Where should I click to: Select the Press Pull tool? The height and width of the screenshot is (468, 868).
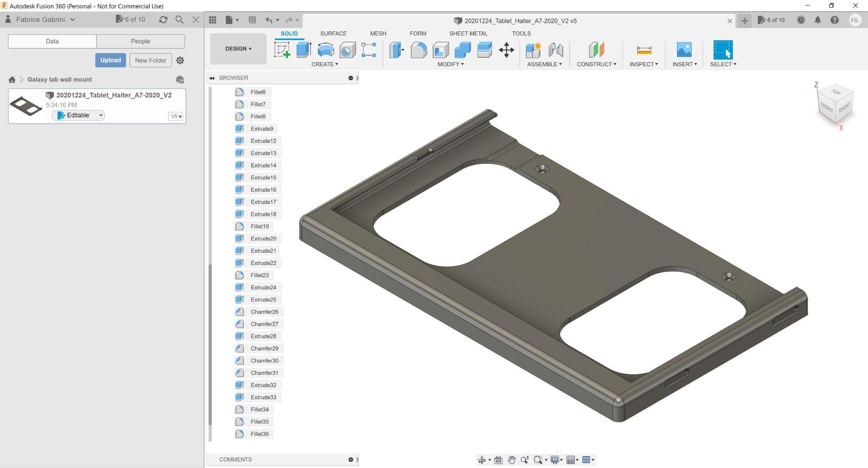(397, 50)
